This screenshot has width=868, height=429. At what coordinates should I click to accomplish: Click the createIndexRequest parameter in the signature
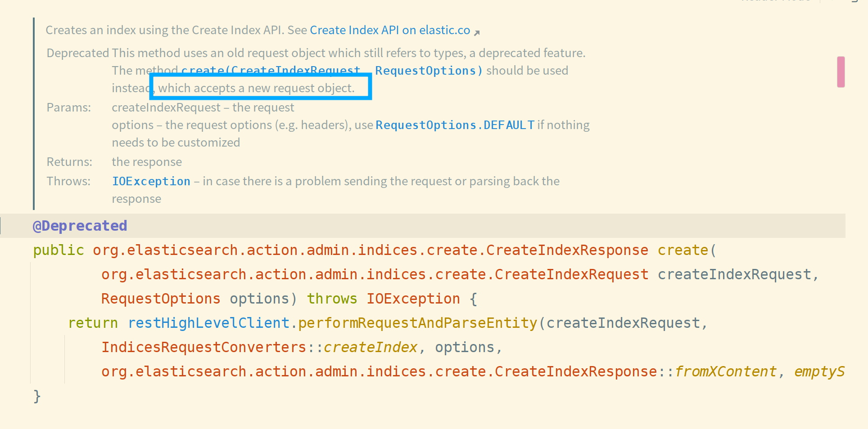737,274
